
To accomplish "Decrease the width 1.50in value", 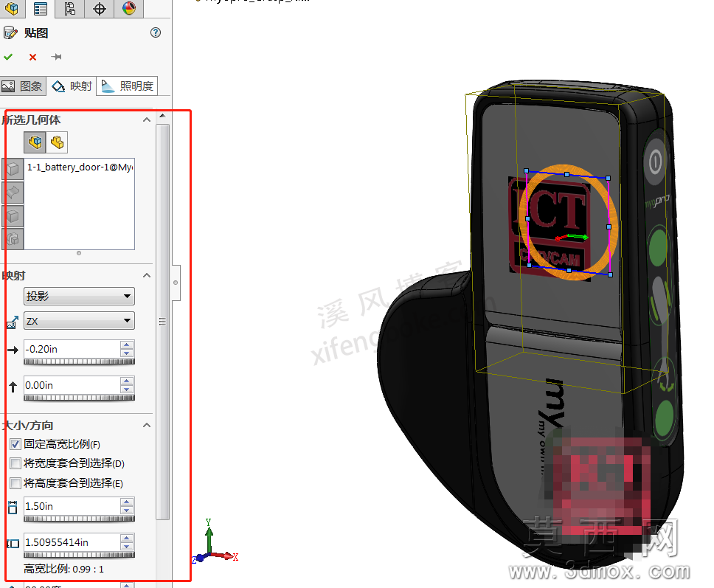I will tap(127, 511).
